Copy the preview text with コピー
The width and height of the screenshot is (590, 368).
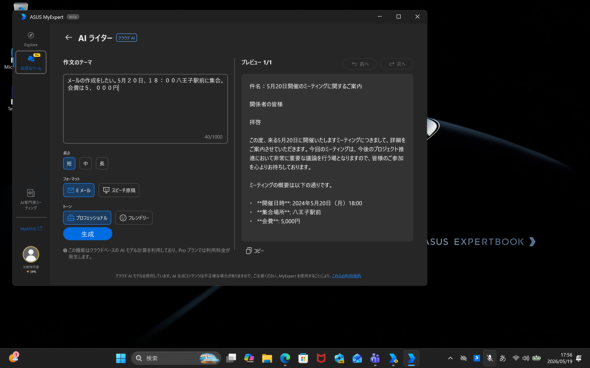[255, 251]
